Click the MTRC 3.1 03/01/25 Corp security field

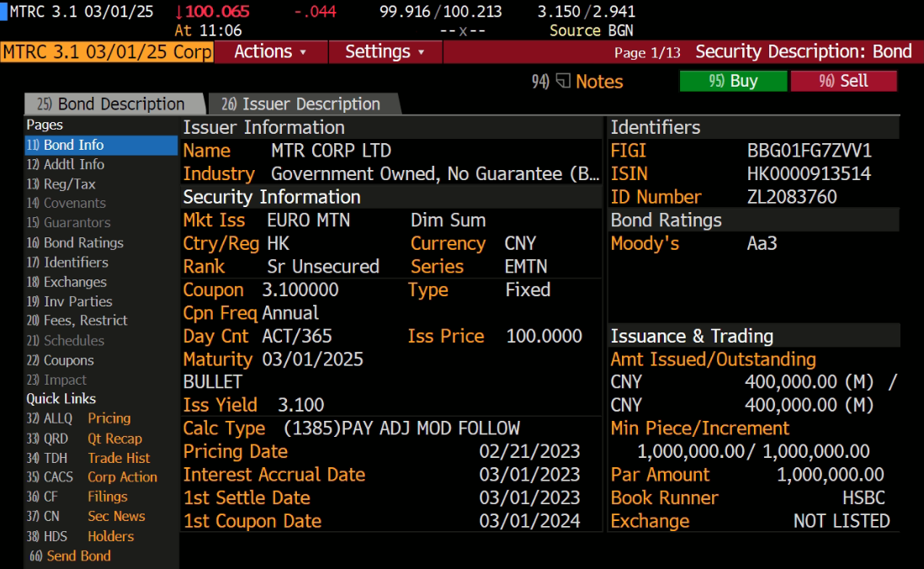coord(107,52)
